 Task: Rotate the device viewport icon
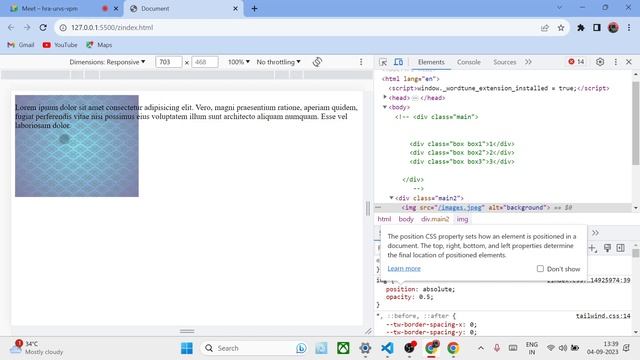(x=317, y=62)
